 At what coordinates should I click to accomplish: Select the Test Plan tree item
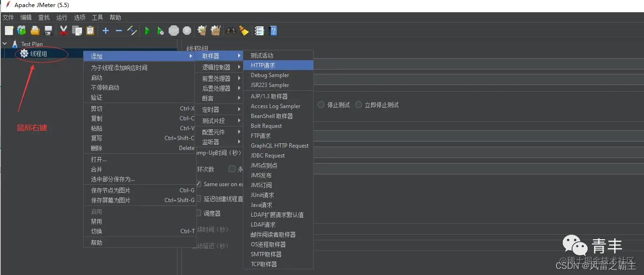32,44
